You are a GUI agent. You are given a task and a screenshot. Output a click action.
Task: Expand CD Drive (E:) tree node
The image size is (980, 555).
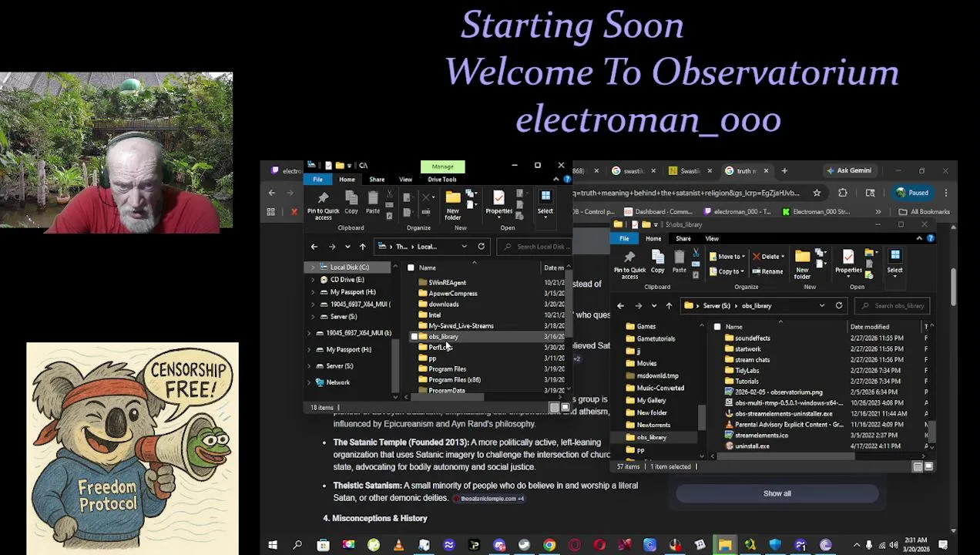pos(313,280)
